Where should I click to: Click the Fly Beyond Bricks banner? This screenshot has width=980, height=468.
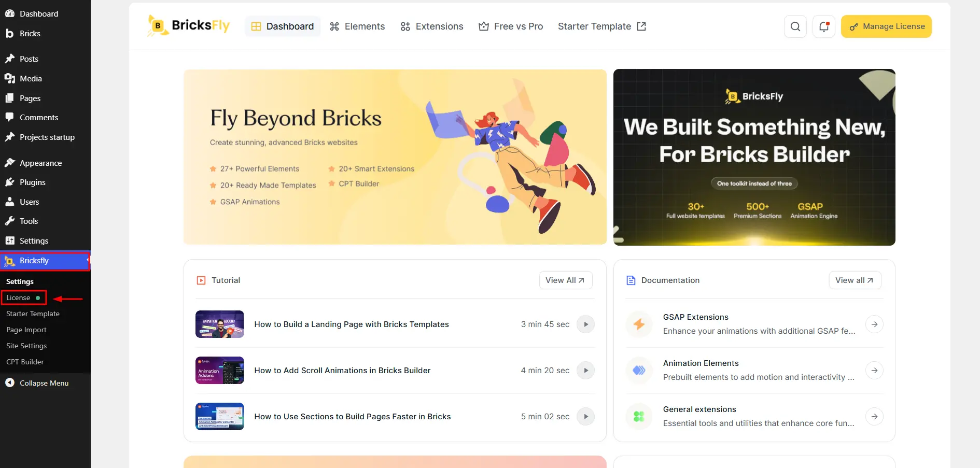tap(395, 157)
